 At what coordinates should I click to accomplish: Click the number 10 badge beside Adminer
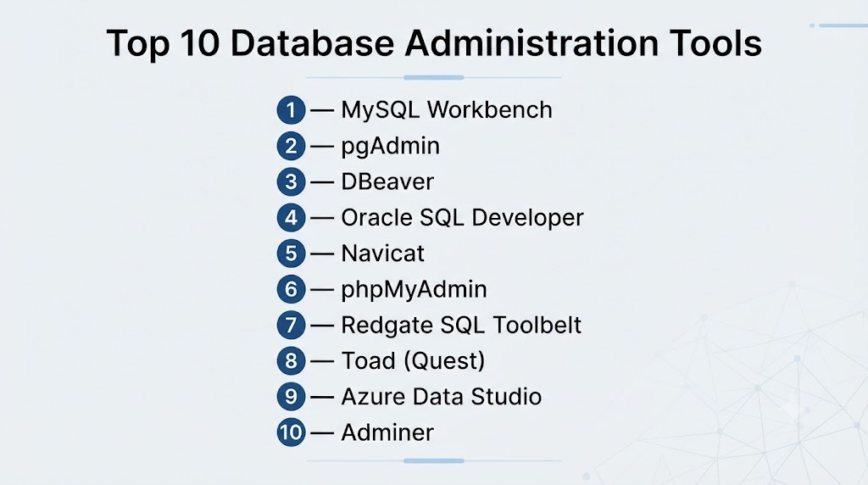(x=292, y=432)
